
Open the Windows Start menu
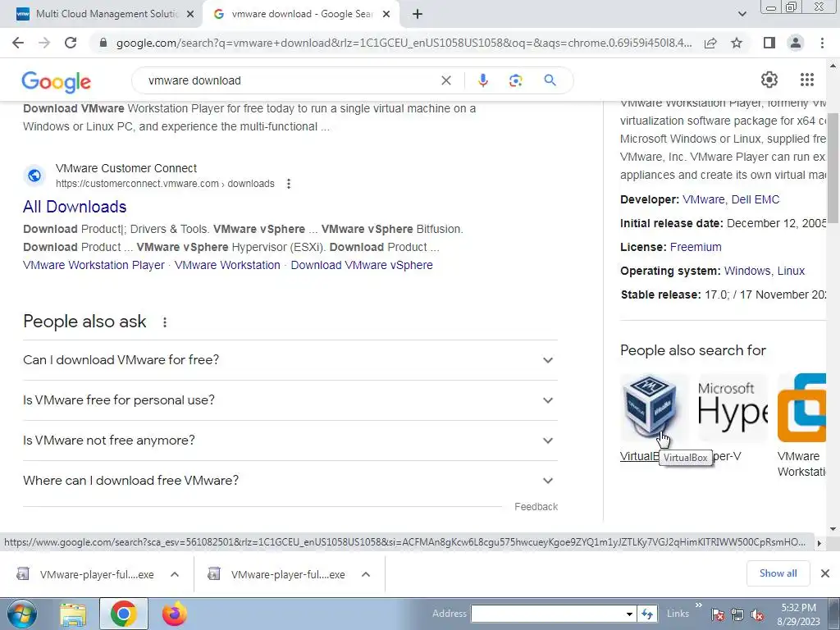point(21,614)
